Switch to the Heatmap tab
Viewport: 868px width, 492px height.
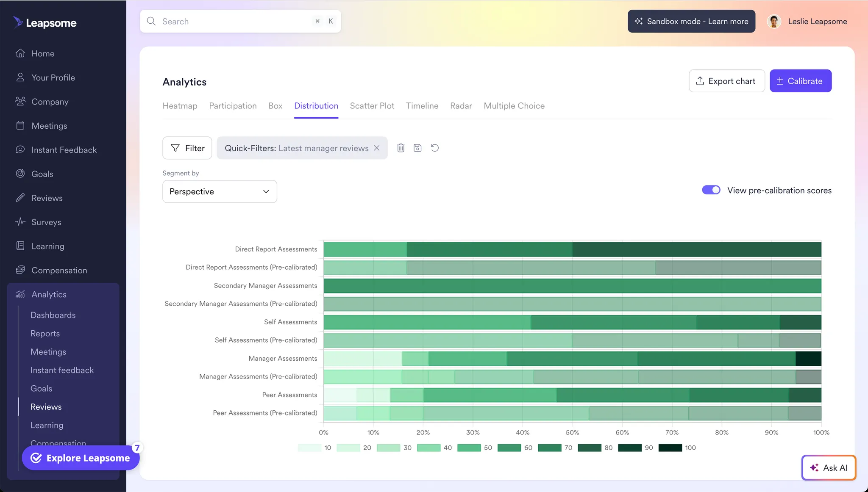pos(180,106)
